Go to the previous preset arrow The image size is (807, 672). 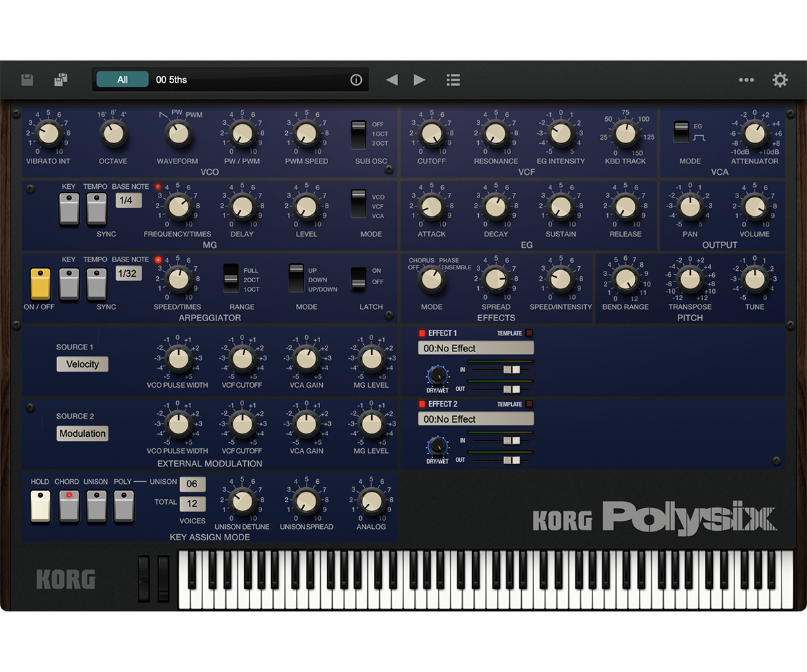click(x=392, y=80)
